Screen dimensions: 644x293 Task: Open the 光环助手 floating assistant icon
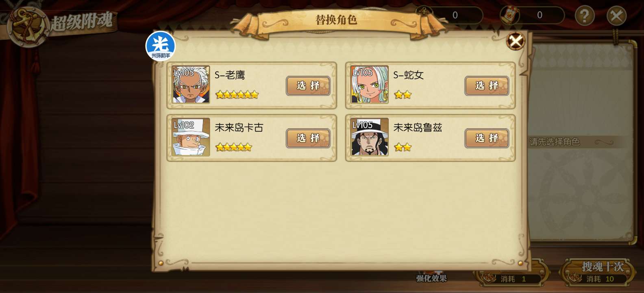(x=161, y=46)
